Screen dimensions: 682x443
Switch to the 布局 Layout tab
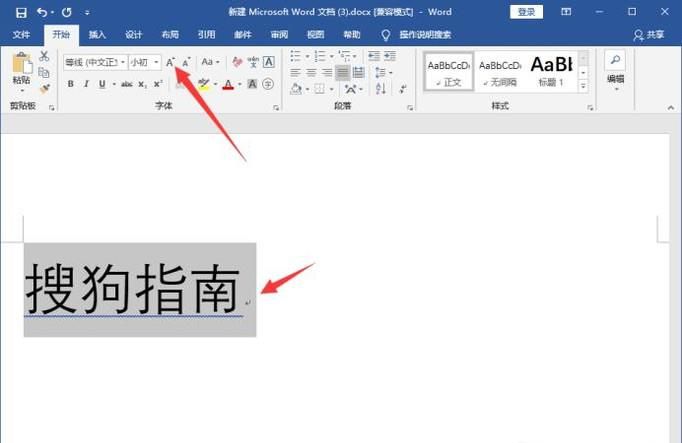tap(170, 34)
